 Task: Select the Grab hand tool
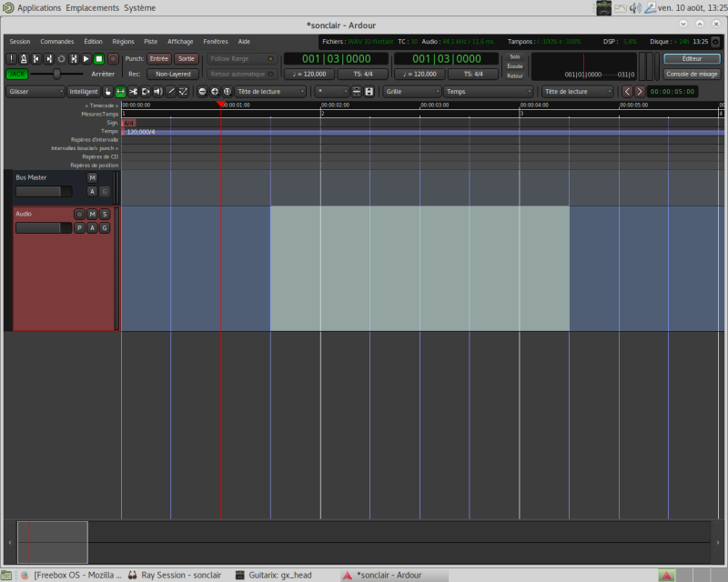[x=108, y=92]
